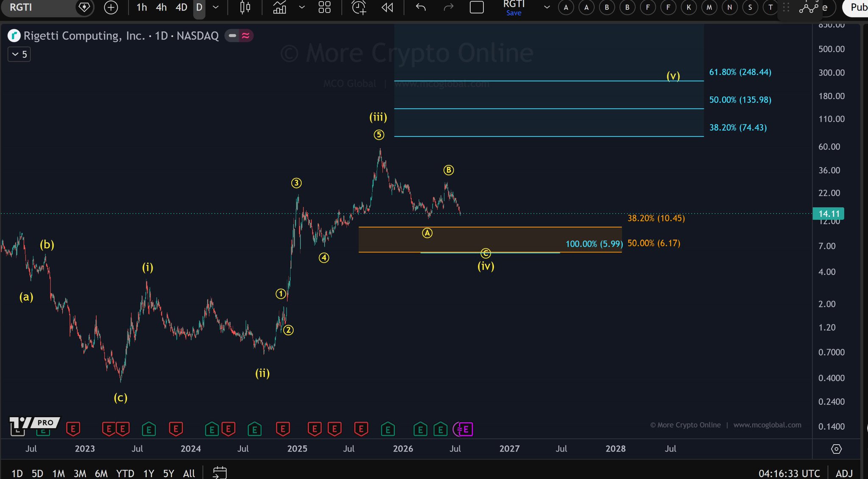868x479 pixels.
Task: Set date range to 3M
Action: 80,473
